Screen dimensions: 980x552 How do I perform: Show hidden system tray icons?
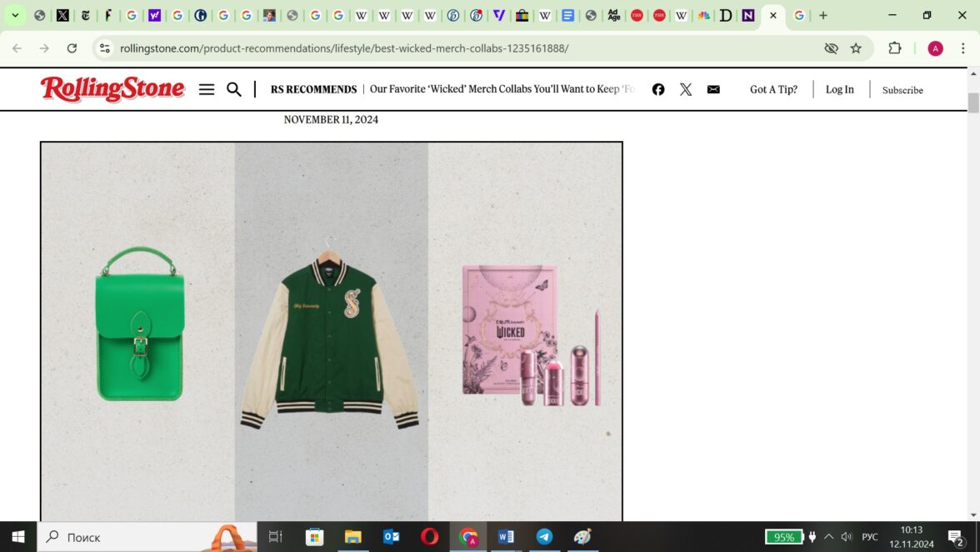pos(828,537)
